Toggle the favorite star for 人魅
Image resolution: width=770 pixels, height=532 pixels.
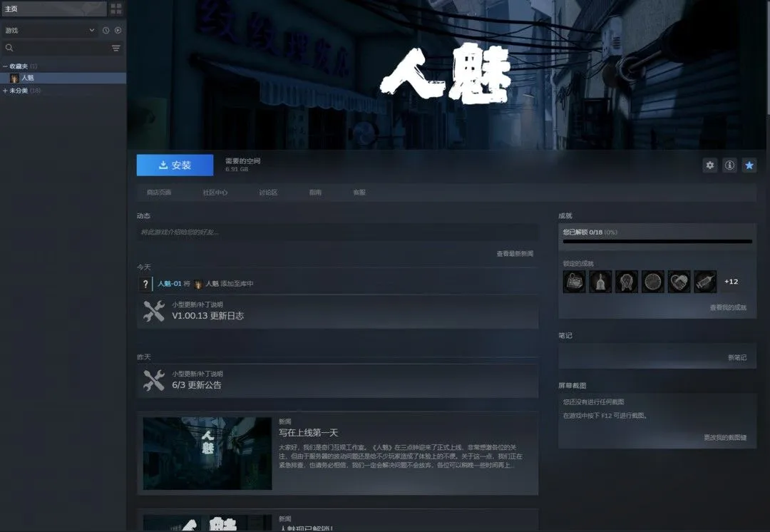749,165
